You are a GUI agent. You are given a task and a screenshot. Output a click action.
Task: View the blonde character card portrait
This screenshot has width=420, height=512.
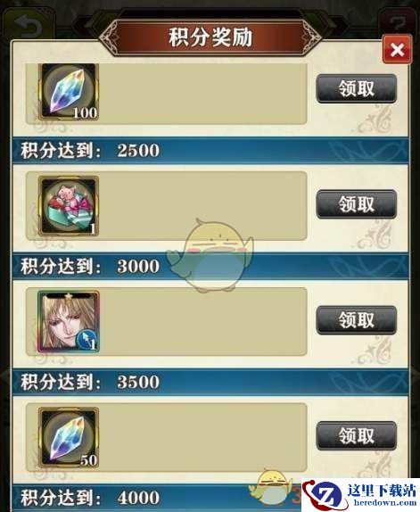69,322
